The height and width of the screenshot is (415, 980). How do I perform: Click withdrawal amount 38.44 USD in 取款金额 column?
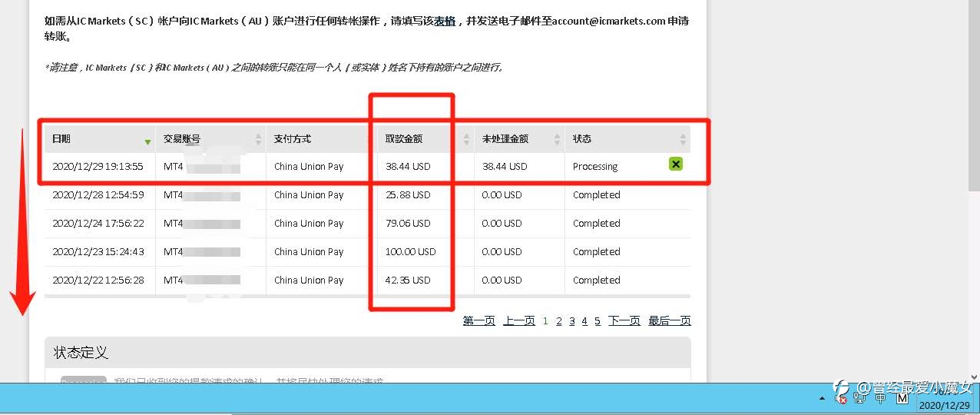(x=408, y=167)
